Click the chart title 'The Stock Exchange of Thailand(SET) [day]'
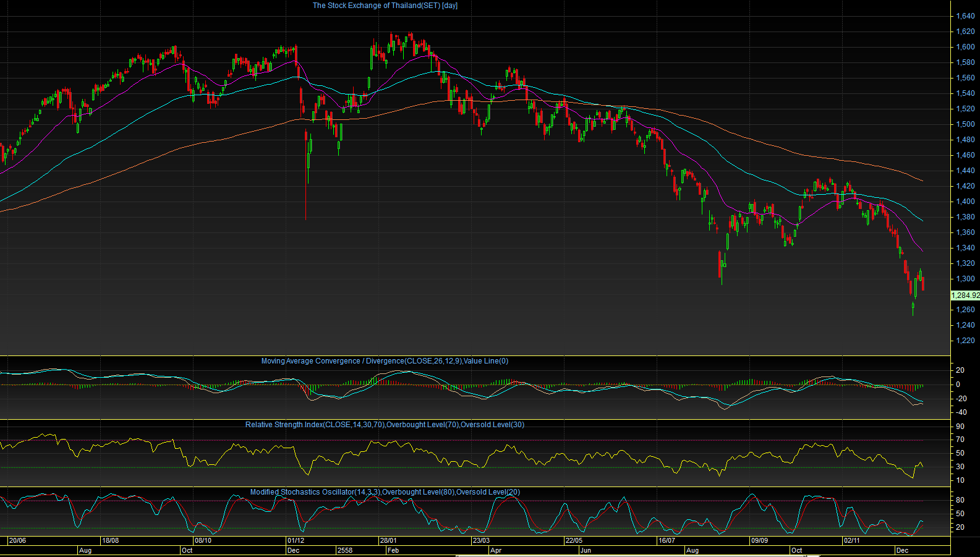 [385, 6]
